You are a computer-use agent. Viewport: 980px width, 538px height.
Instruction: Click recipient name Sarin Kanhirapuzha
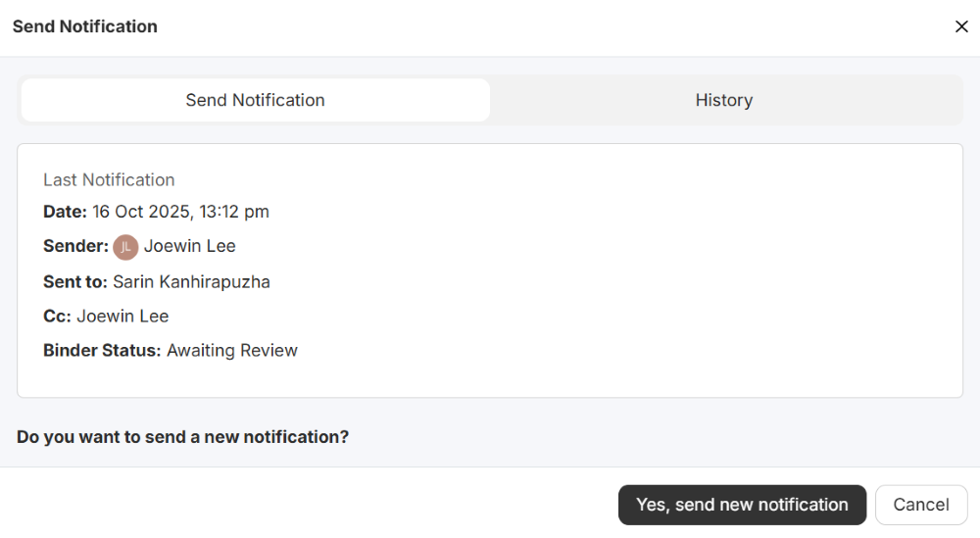click(191, 282)
